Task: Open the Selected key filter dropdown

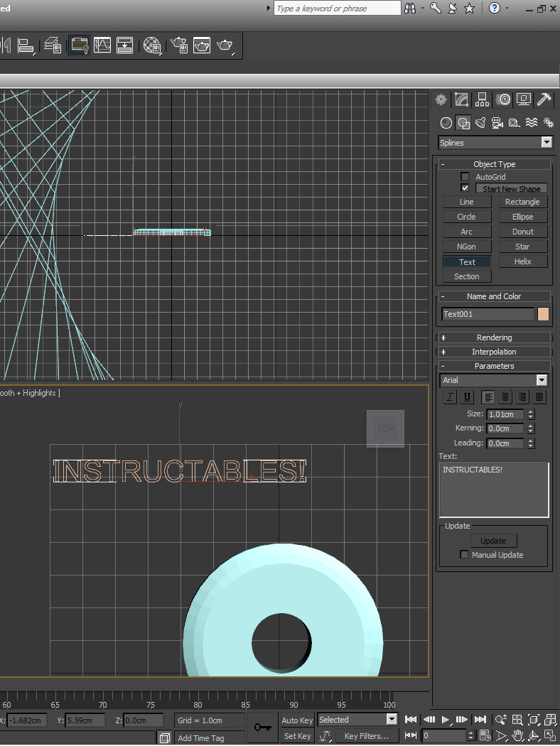Action: 357,720
